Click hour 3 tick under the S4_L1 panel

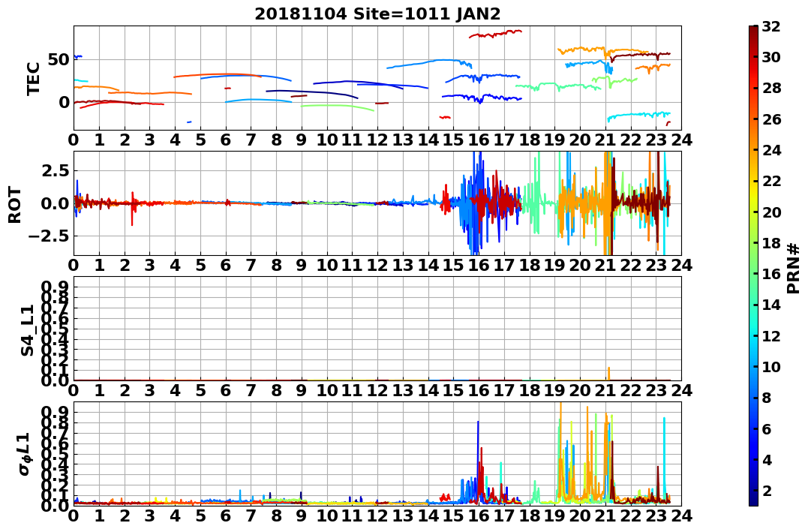coord(149,390)
